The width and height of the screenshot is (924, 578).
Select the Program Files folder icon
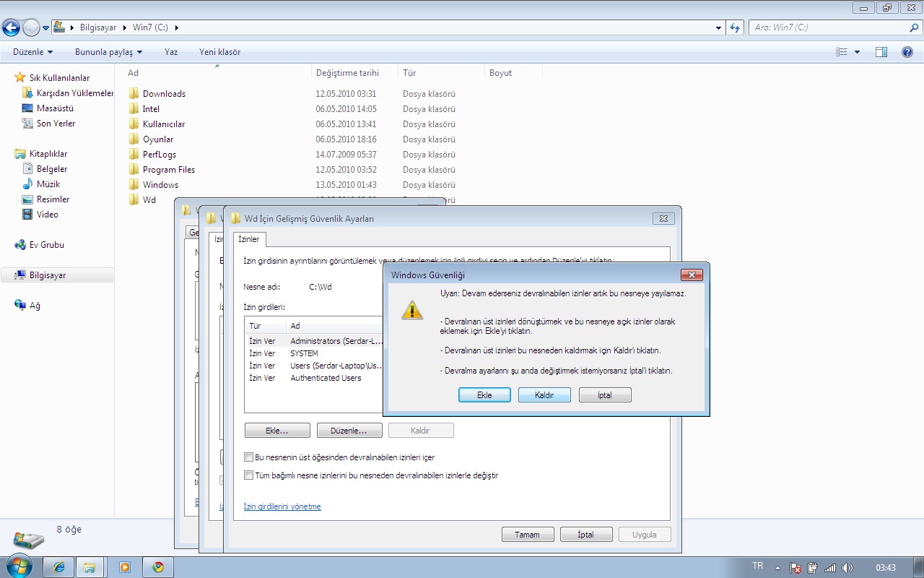[134, 169]
